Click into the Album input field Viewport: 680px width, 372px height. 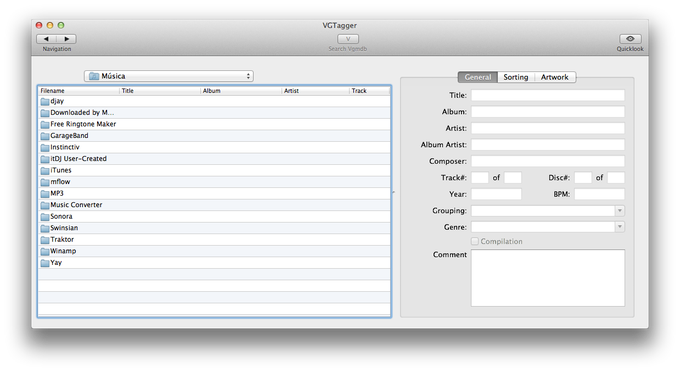click(x=548, y=112)
